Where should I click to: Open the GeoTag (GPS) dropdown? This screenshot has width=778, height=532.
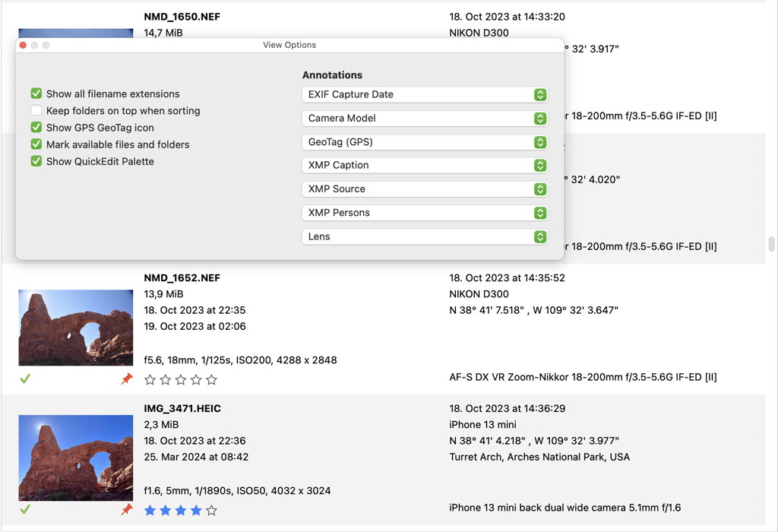pyautogui.click(x=539, y=142)
